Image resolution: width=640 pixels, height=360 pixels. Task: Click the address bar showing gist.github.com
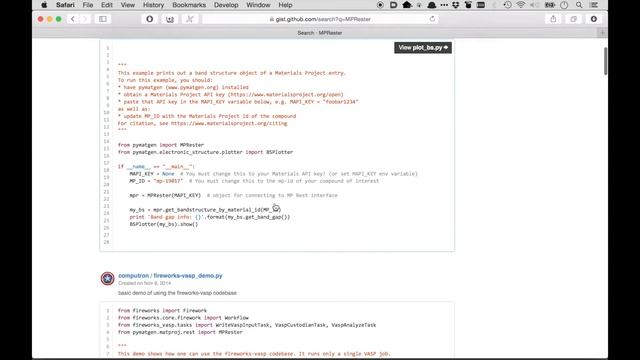[320, 19]
